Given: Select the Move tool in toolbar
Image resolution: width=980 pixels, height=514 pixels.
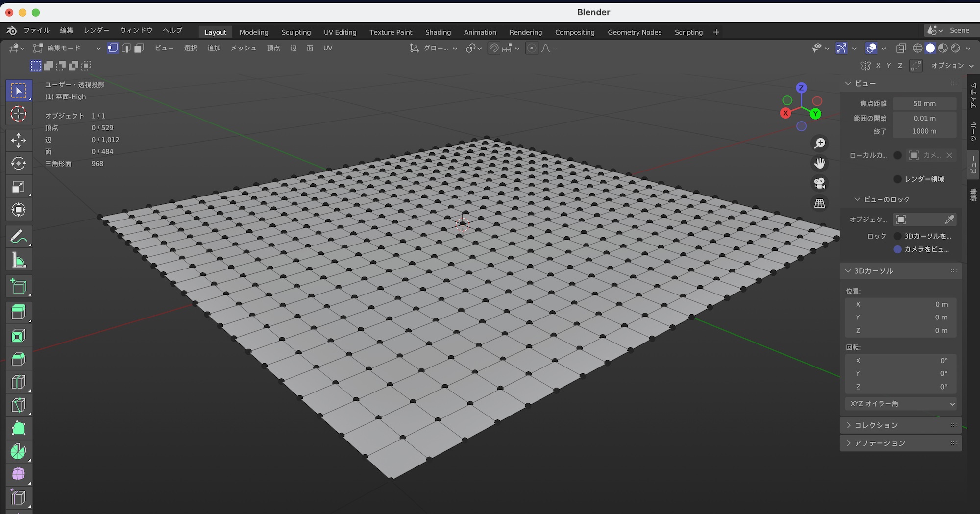Looking at the screenshot, I should (x=19, y=140).
